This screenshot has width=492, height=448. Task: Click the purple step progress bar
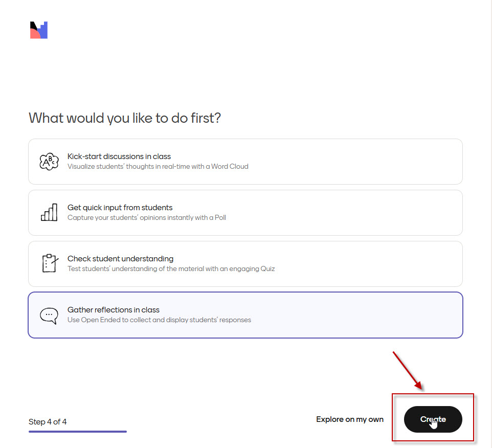(x=78, y=432)
